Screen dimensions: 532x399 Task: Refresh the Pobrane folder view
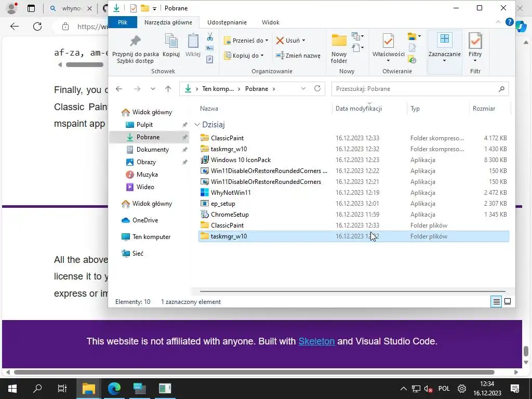[x=317, y=88]
